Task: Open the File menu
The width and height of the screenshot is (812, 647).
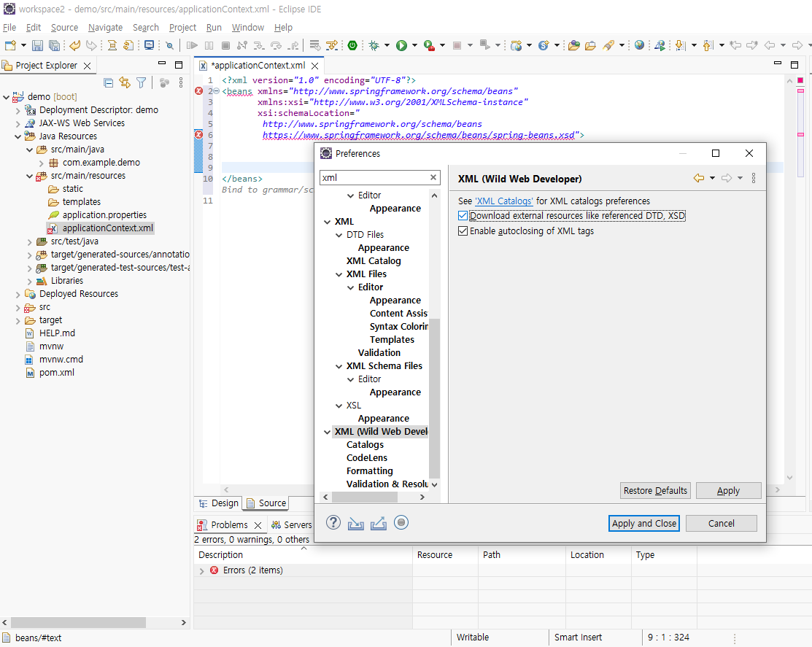Action: pyautogui.click(x=9, y=28)
